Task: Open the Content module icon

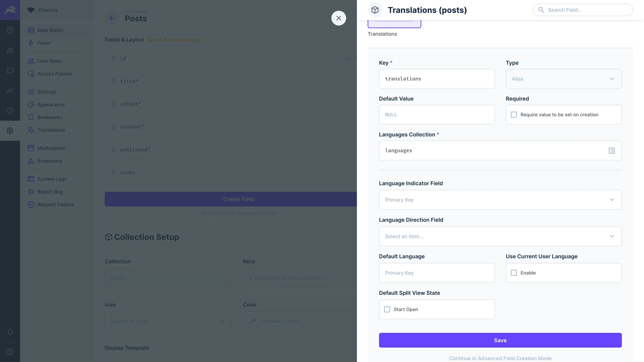Action: [10, 30]
